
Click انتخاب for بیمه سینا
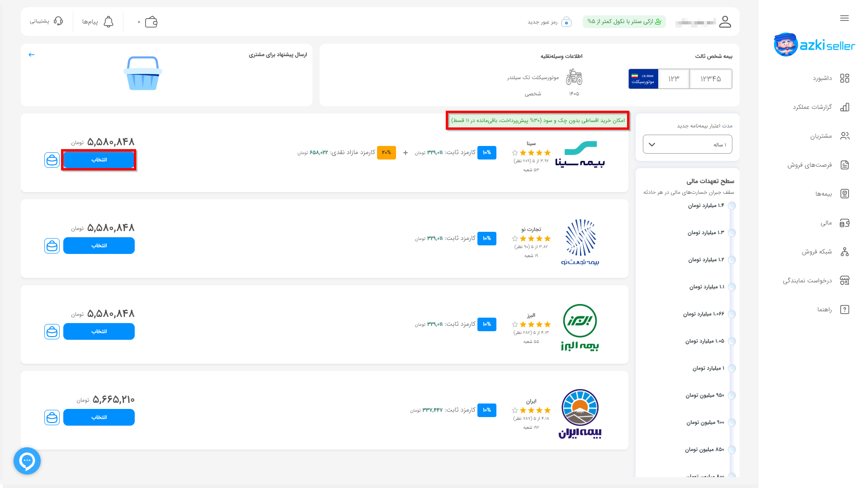[99, 160]
